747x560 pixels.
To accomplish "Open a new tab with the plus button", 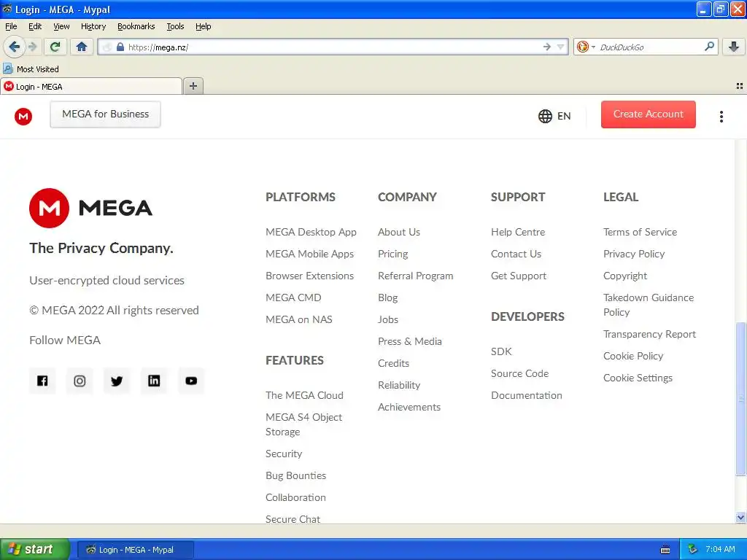I will click(x=193, y=86).
